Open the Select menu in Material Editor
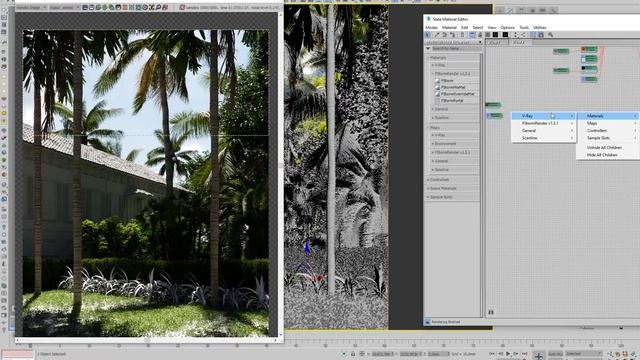This screenshot has width=640, height=360. click(478, 27)
